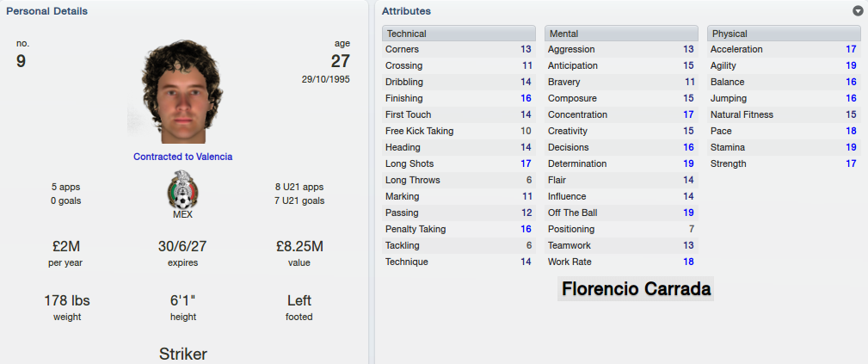This screenshot has width=868, height=364.
Task: Select the Mental attributes header
Action: click(622, 34)
